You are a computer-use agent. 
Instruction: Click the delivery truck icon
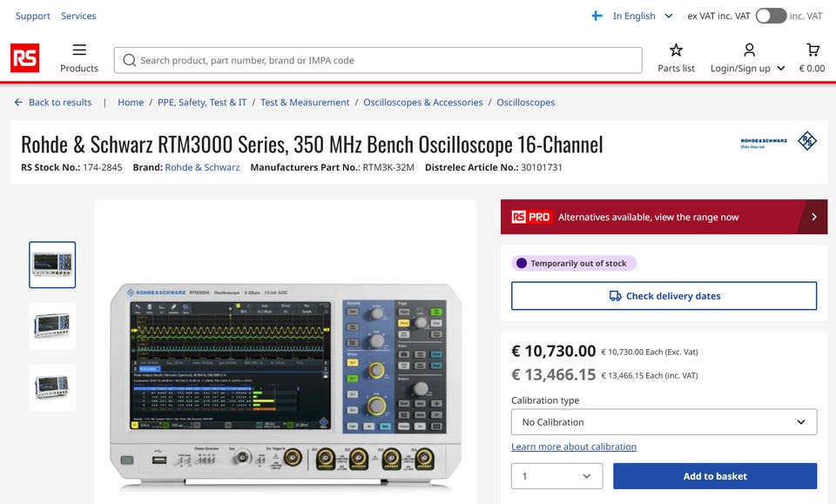click(615, 296)
